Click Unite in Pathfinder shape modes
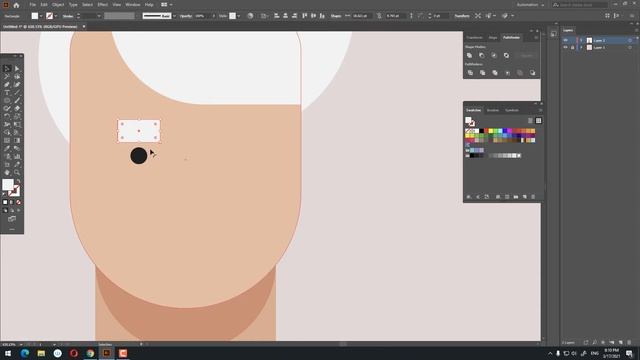The width and height of the screenshot is (640, 360). point(469,56)
